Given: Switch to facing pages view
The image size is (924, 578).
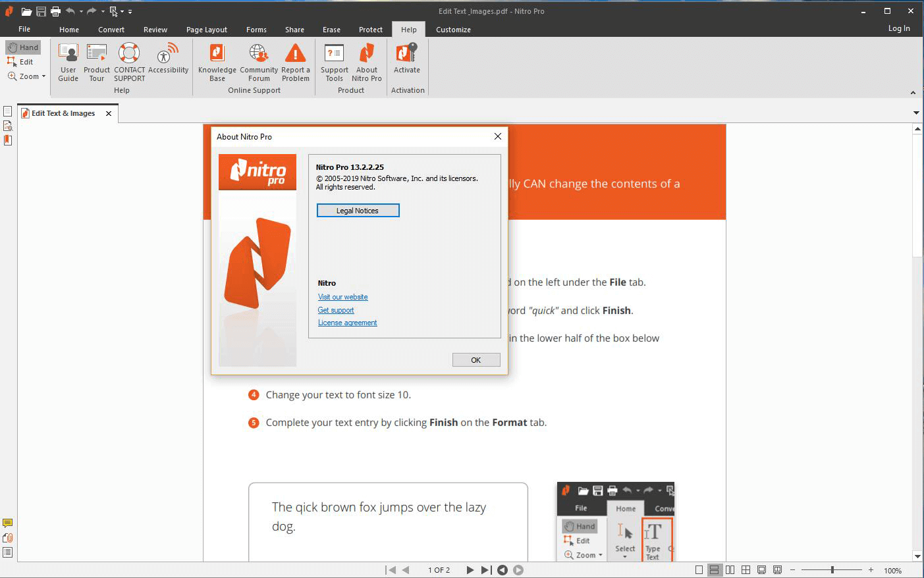Looking at the screenshot, I should [730, 570].
